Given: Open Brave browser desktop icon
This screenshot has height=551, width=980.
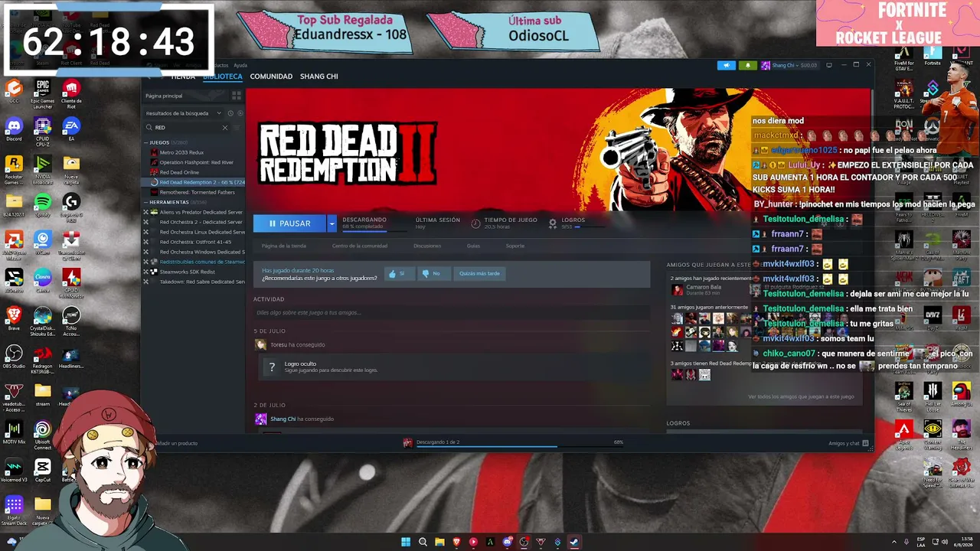Looking at the screenshot, I should click(14, 318).
